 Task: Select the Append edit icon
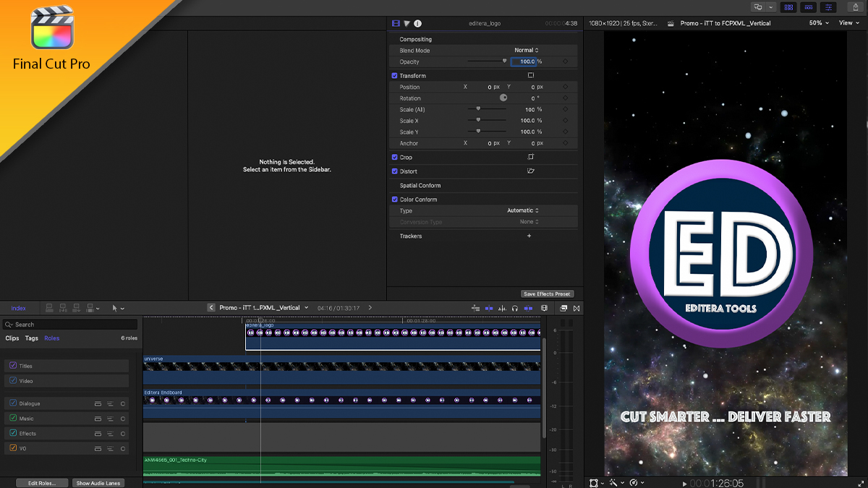click(x=77, y=307)
